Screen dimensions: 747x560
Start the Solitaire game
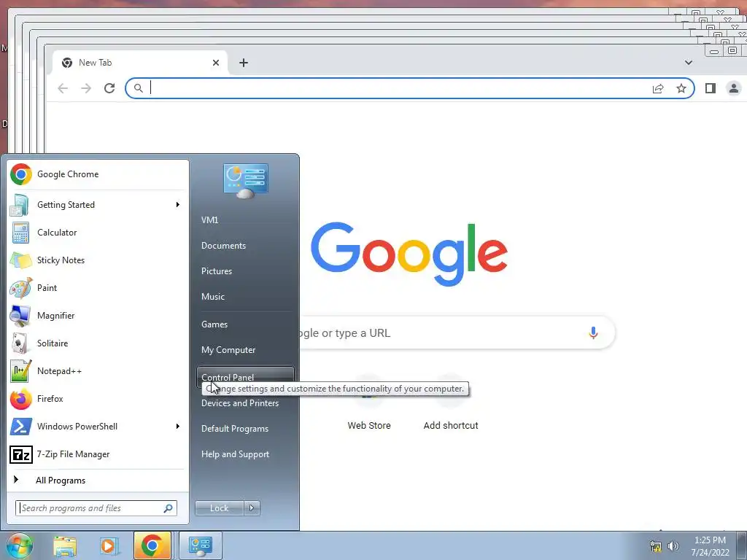[98, 343]
